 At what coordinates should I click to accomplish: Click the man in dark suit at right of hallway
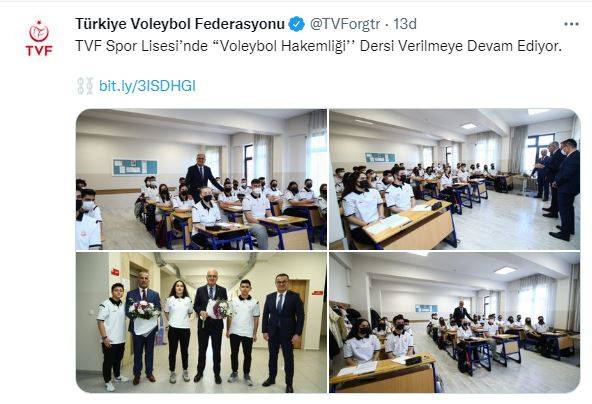pyautogui.click(x=283, y=332)
